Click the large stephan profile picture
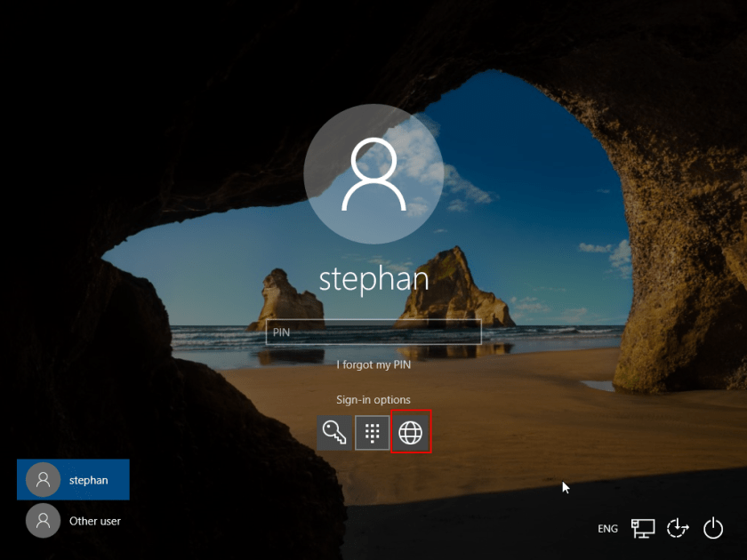Viewport: 747px width, 560px height. pos(374,174)
